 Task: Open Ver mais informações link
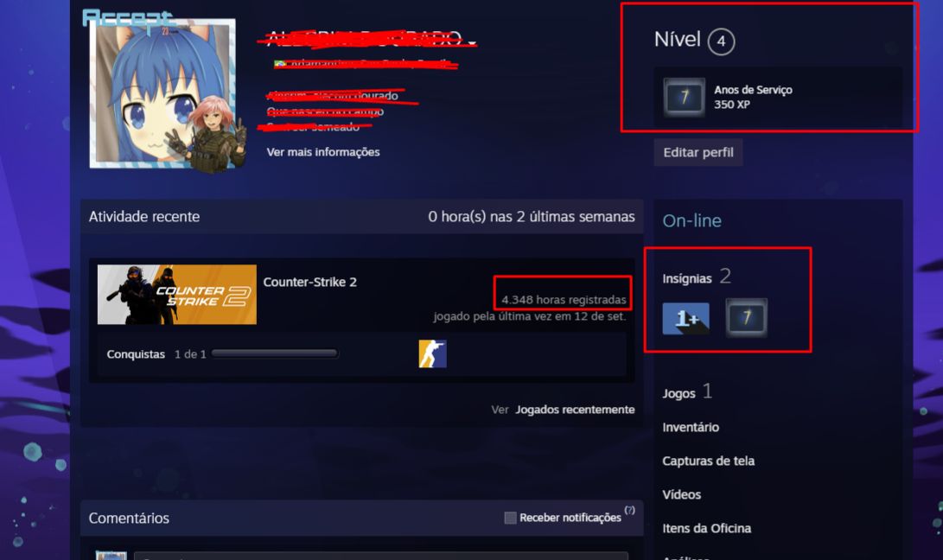(323, 152)
